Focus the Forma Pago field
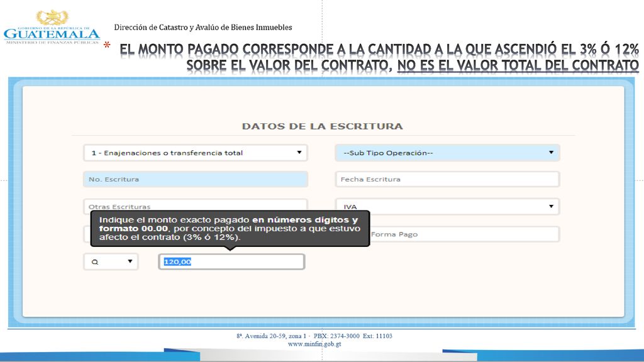The width and height of the screenshot is (644, 362). point(464,234)
